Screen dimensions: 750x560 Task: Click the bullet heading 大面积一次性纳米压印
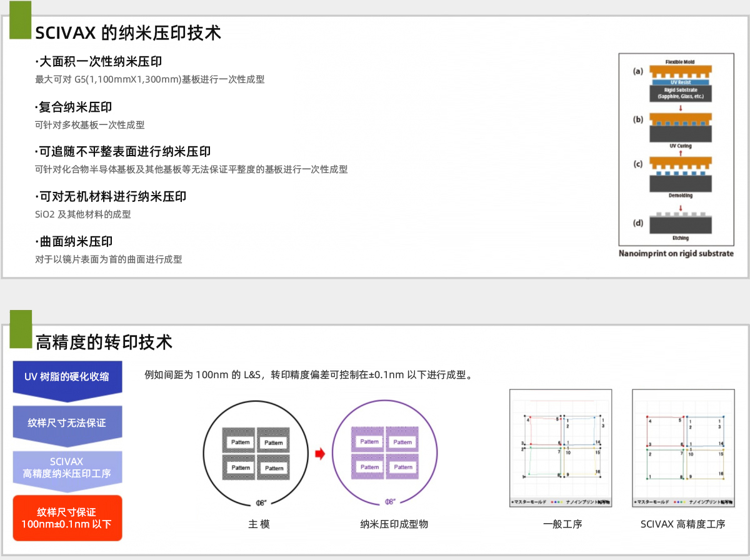click(x=99, y=62)
